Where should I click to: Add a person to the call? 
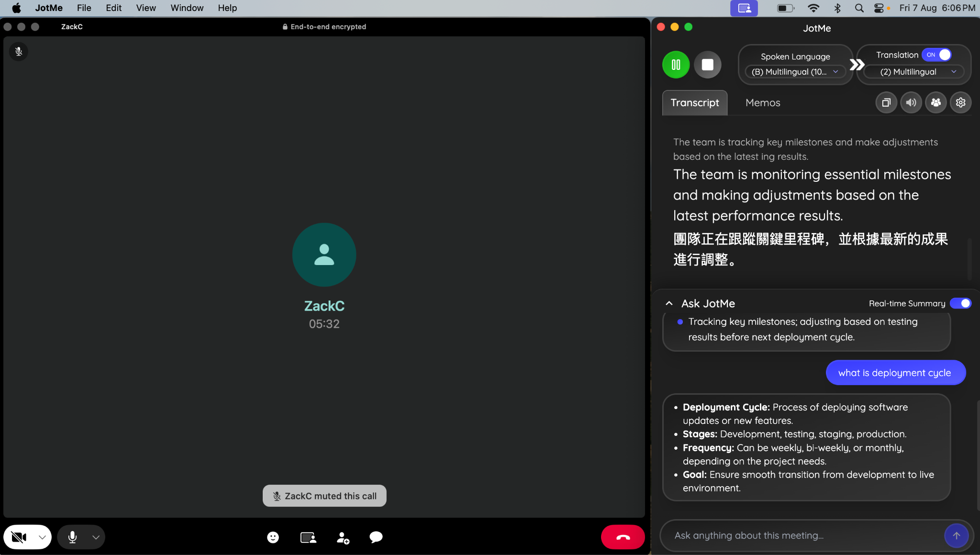(343, 537)
